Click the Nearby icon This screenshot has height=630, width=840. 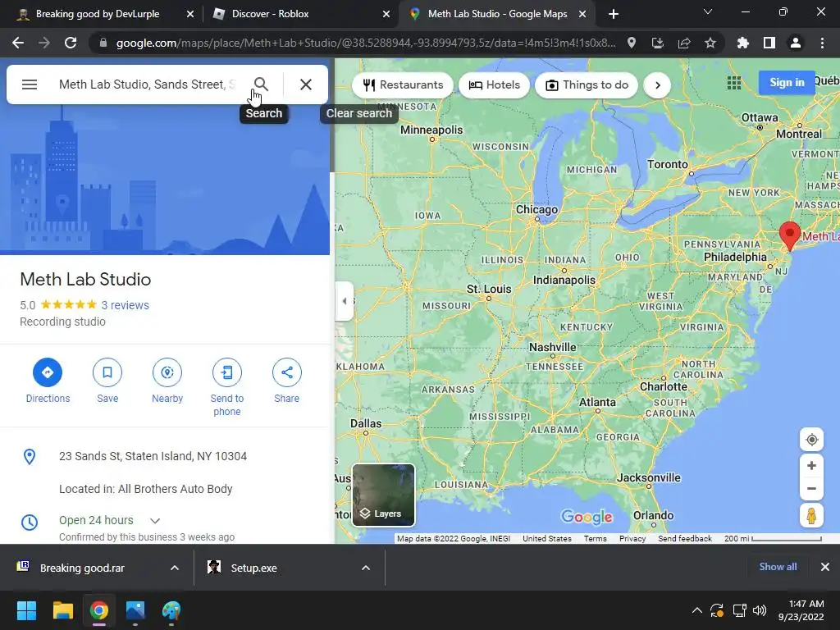click(167, 372)
